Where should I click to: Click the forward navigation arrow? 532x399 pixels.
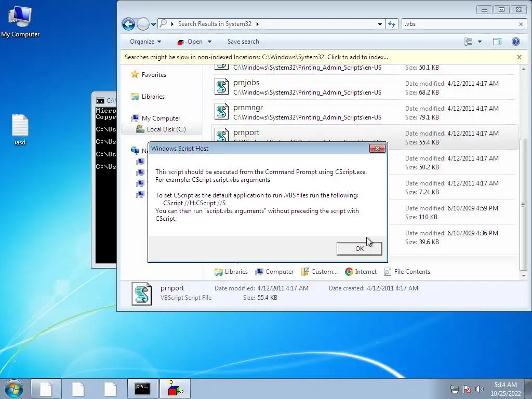pos(143,24)
